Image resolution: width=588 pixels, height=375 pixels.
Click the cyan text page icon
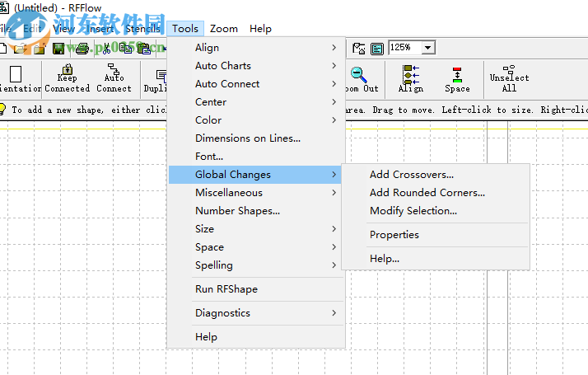click(x=377, y=49)
